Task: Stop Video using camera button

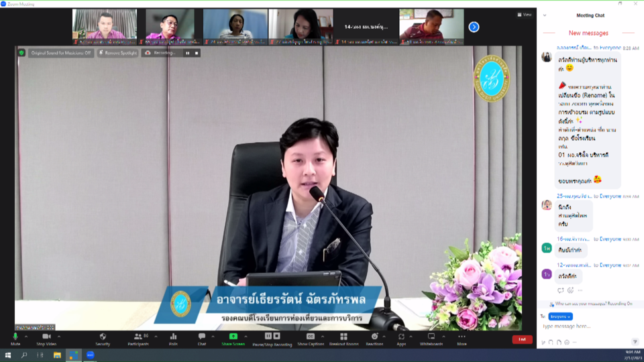Action: tap(46, 339)
